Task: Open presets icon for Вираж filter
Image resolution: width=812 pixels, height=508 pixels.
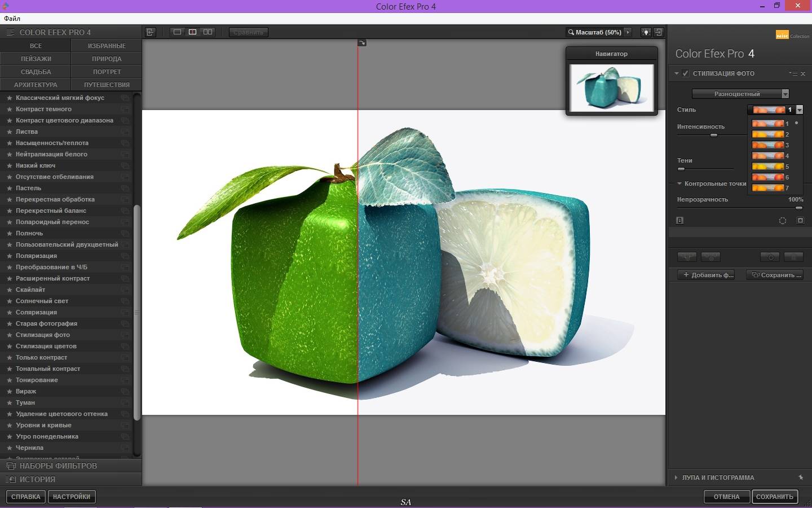Action: (125, 391)
